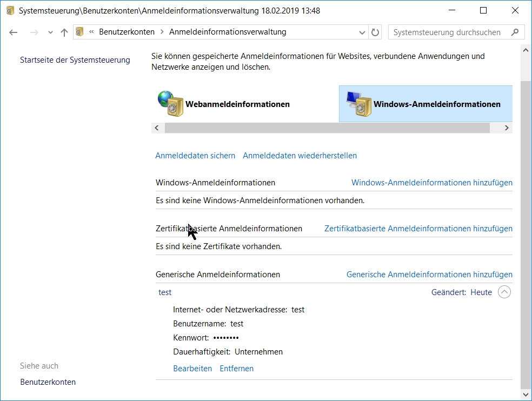Select Windows-Anmeldeinformationen tab
Viewport: 532px width, 401px height.
point(436,104)
